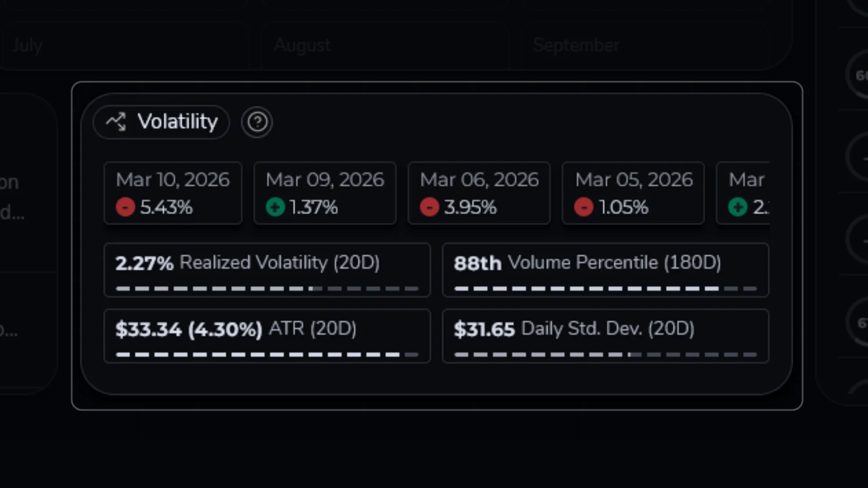Expand the Volume Percentile metric card
Screen dimensions: 868x488
606,270
